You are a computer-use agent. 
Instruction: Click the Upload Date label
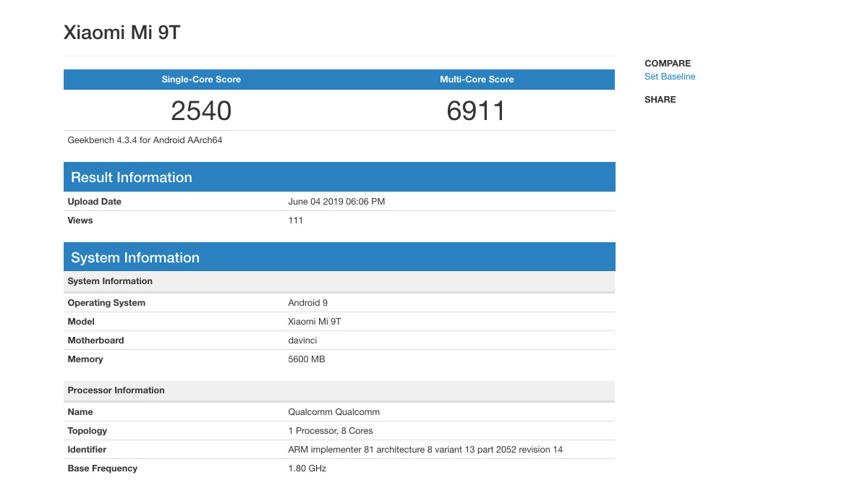[94, 202]
